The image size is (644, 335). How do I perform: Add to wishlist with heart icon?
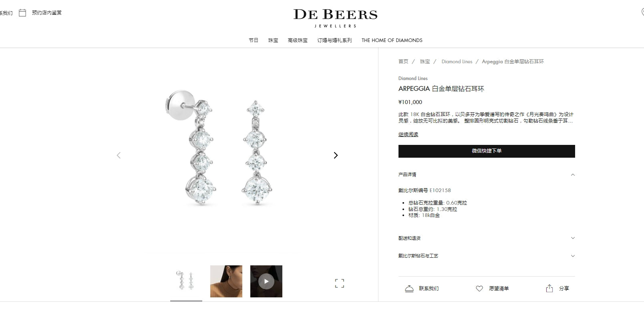click(479, 289)
